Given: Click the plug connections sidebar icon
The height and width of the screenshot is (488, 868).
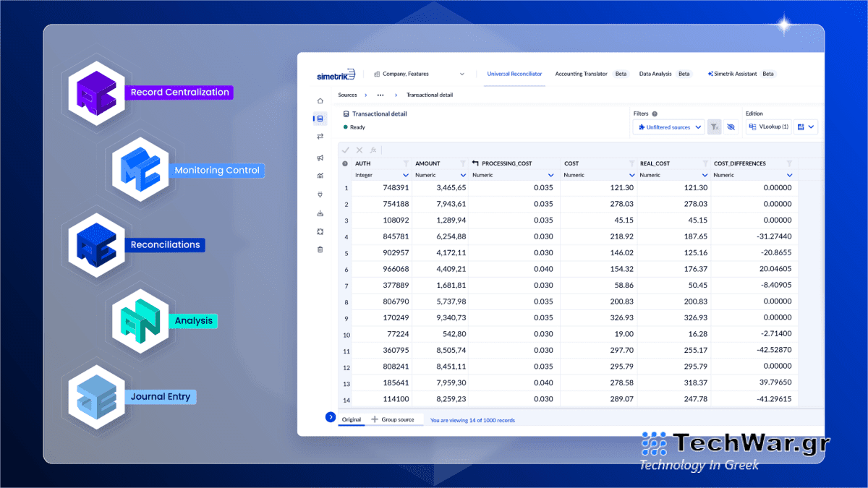Looking at the screenshot, I should click(320, 194).
